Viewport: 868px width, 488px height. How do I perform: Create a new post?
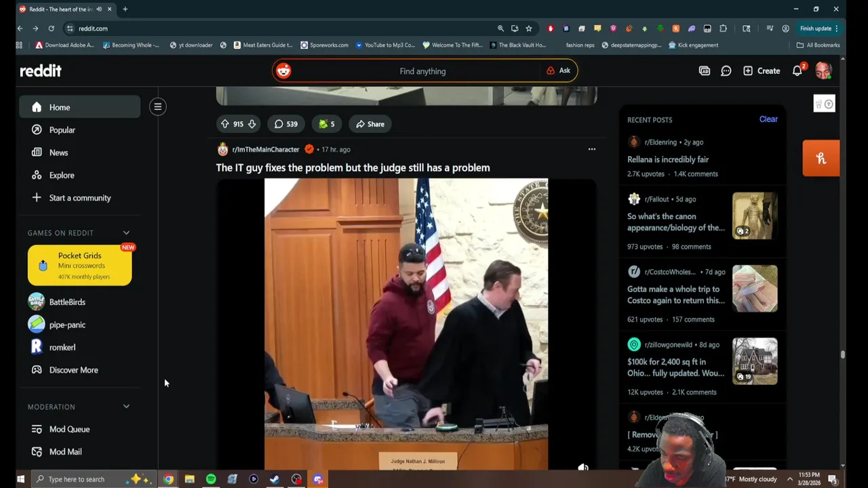tap(762, 70)
